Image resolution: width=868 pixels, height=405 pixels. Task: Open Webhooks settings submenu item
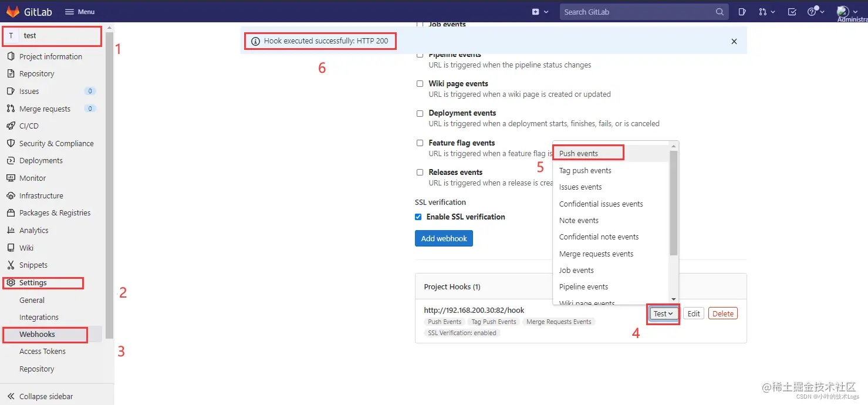[x=37, y=334]
